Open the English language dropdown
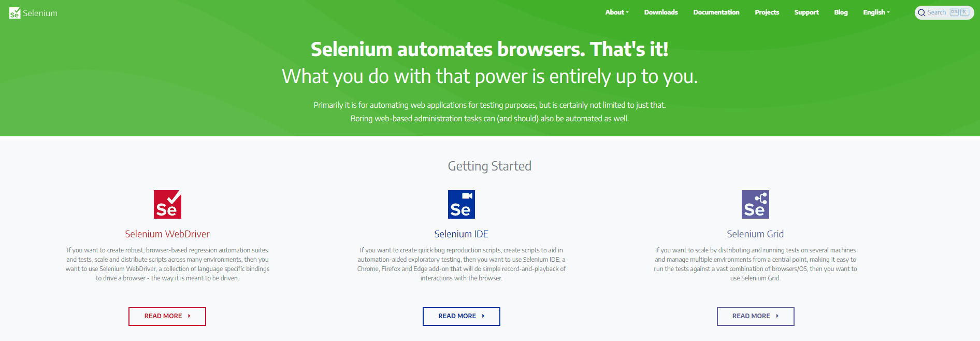This screenshot has height=341, width=980. (876, 12)
